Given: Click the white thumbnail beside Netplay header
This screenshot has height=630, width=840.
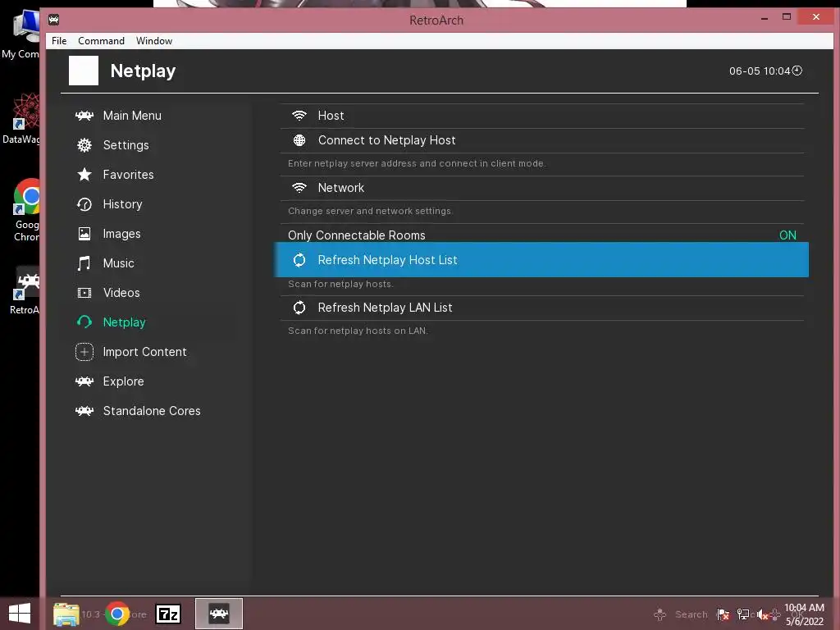Looking at the screenshot, I should coord(84,71).
